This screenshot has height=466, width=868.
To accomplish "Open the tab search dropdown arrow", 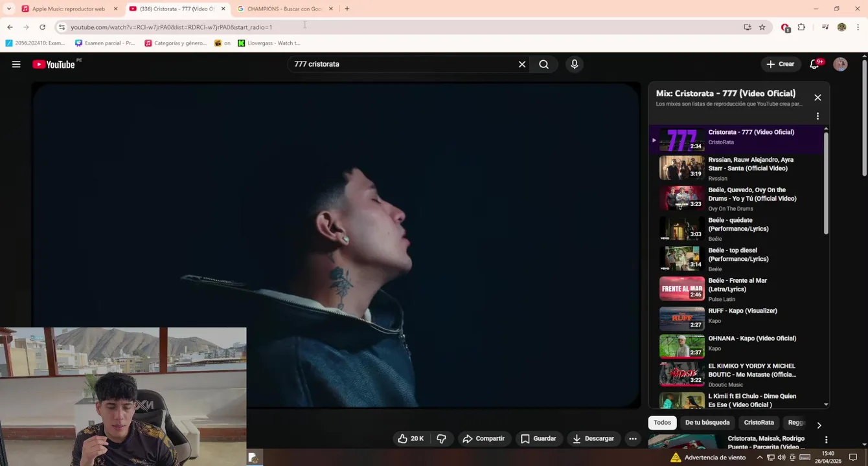I will [8, 9].
